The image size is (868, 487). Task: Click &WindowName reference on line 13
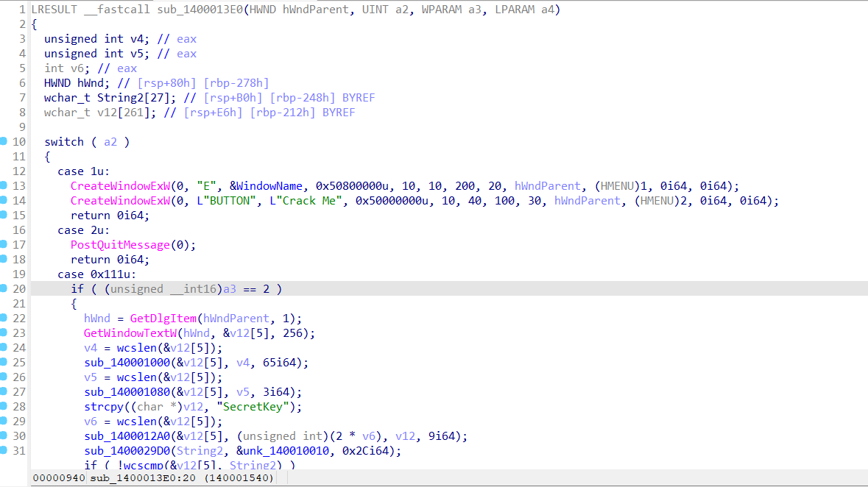pyautogui.click(x=267, y=186)
